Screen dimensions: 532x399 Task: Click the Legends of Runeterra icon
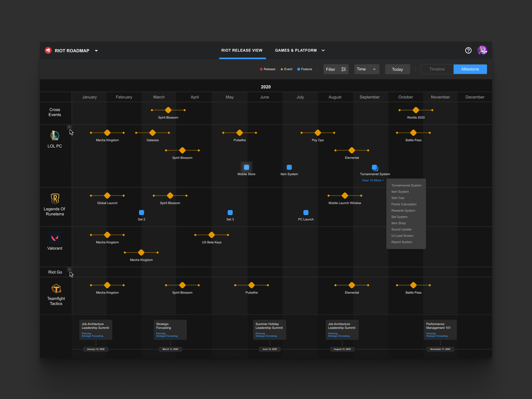coord(55,198)
